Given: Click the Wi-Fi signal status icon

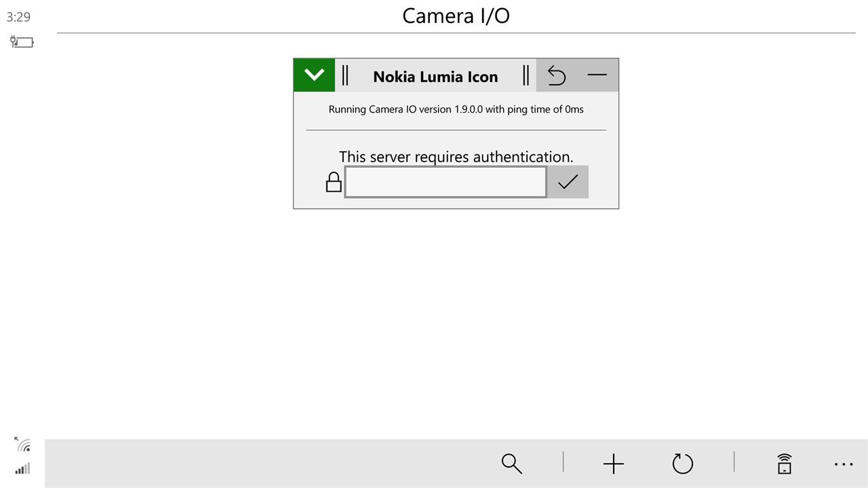Looking at the screenshot, I should [x=23, y=445].
